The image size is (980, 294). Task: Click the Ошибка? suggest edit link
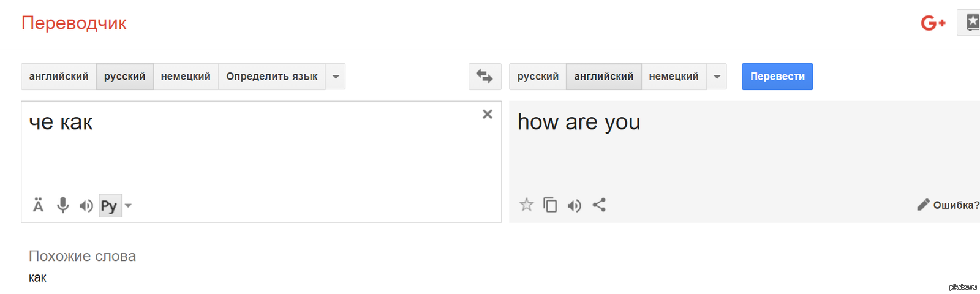click(x=948, y=205)
